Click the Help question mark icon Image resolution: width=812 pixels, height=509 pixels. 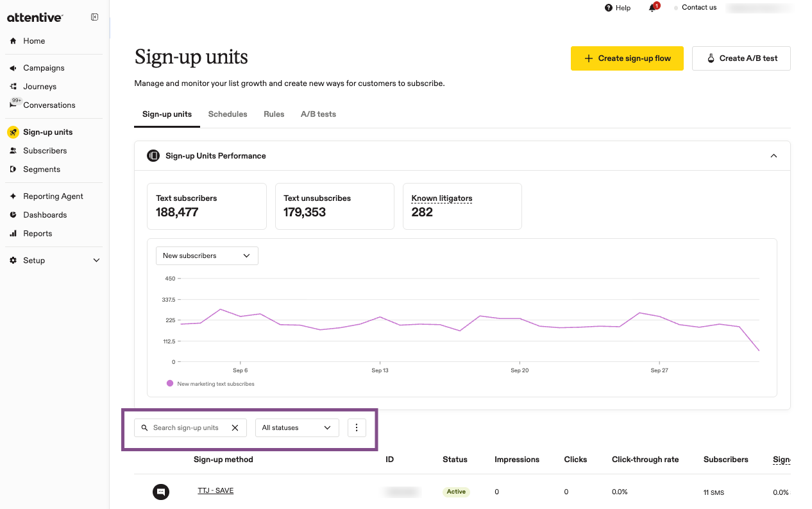[x=609, y=8]
